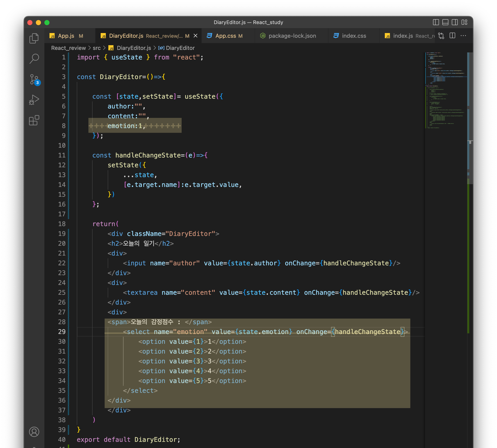Toggle the secondary side bar
This screenshot has height=448, width=497.
[455, 22]
